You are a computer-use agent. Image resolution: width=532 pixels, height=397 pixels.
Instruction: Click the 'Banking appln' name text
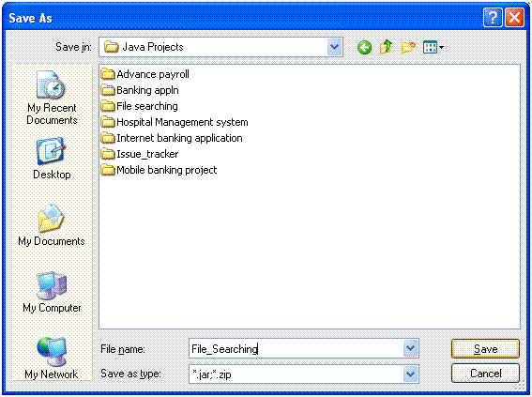147,90
